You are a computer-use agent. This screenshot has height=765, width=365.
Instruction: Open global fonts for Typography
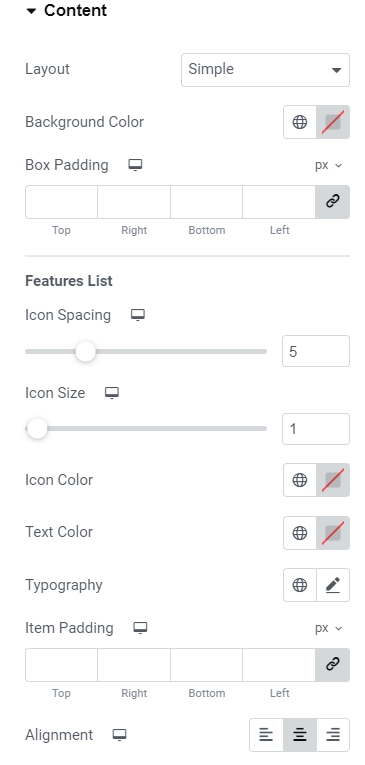click(x=300, y=585)
